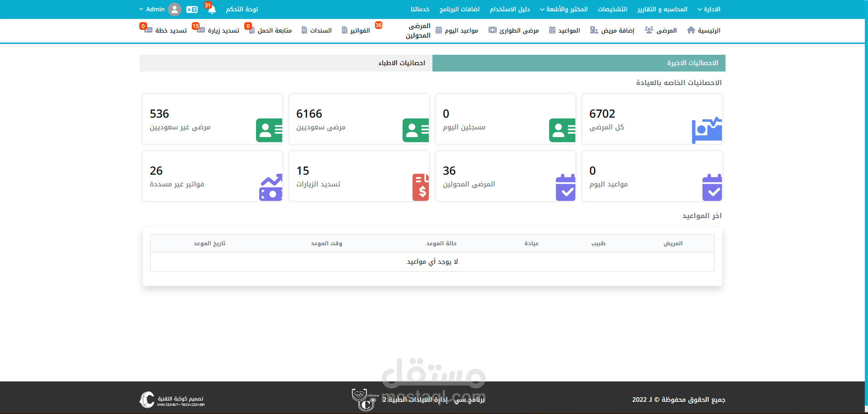
Task: Click the 31 notification count badge
Action: click(208, 5)
